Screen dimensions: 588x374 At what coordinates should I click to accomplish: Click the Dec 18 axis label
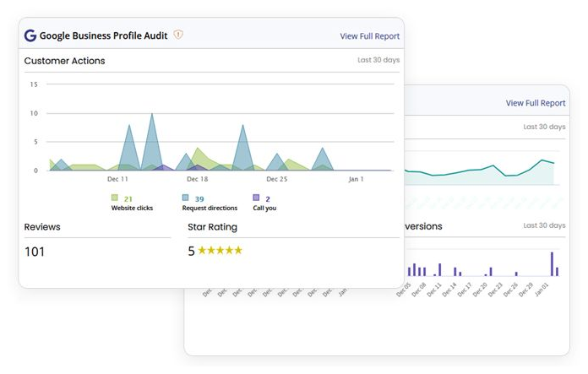197,179
